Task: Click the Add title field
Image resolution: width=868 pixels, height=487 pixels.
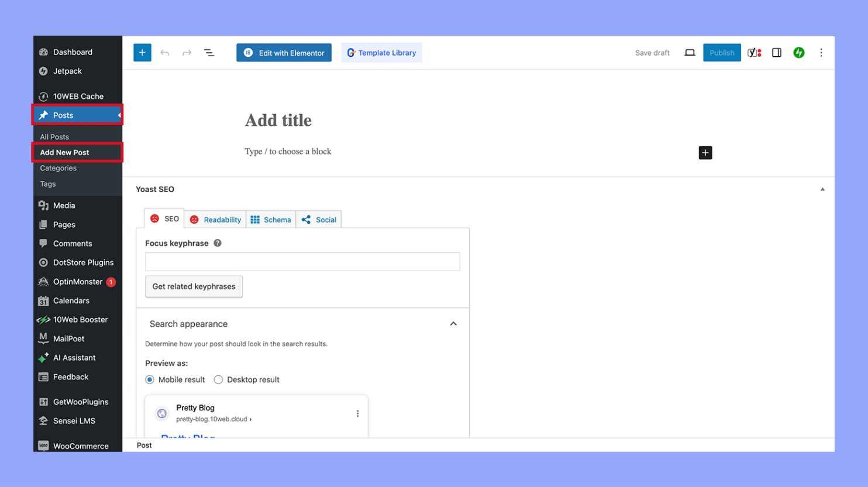Action: (x=278, y=120)
